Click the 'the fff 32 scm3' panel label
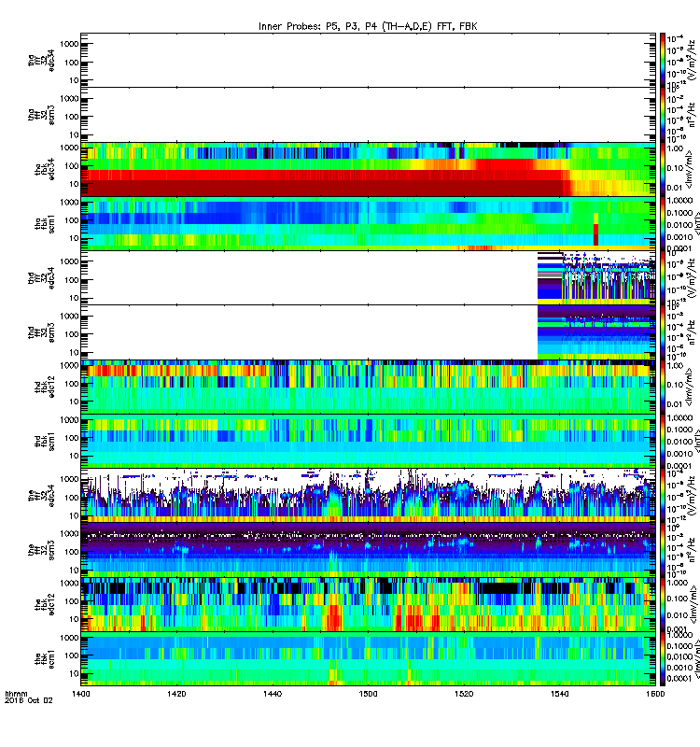700x747 pixels. (x=41, y=550)
